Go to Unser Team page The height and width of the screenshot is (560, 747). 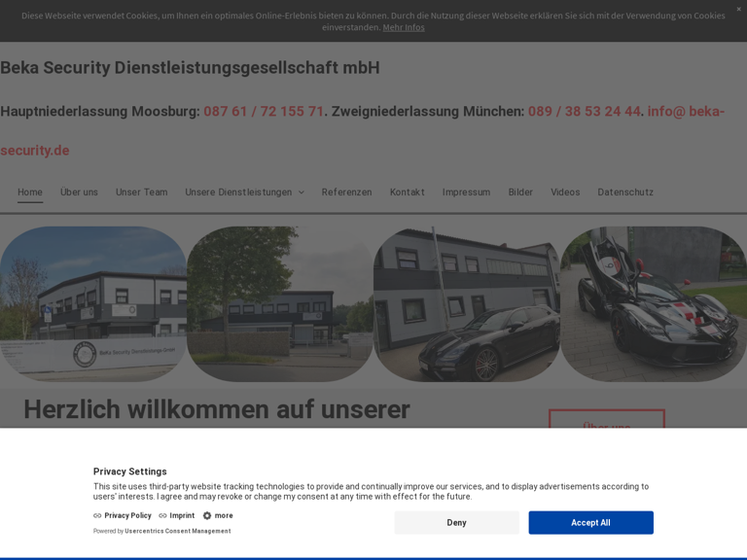(x=141, y=192)
